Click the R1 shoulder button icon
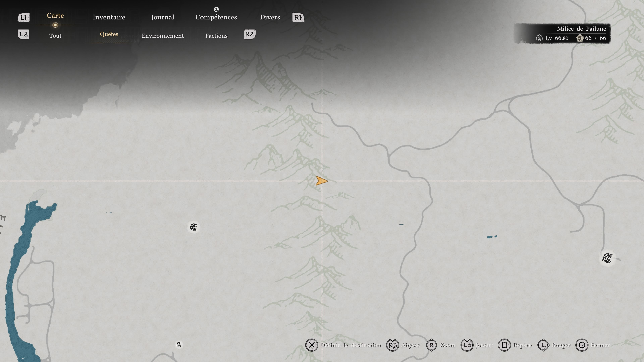Viewport: 644px width, 362px height. pyautogui.click(x=298, y=17)
